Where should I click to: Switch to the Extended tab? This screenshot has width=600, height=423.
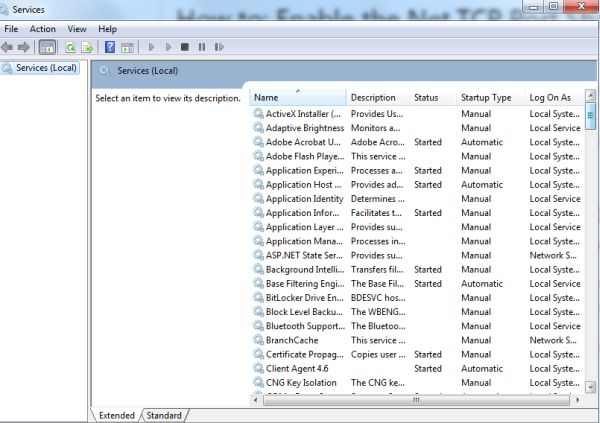click(117, 415)
